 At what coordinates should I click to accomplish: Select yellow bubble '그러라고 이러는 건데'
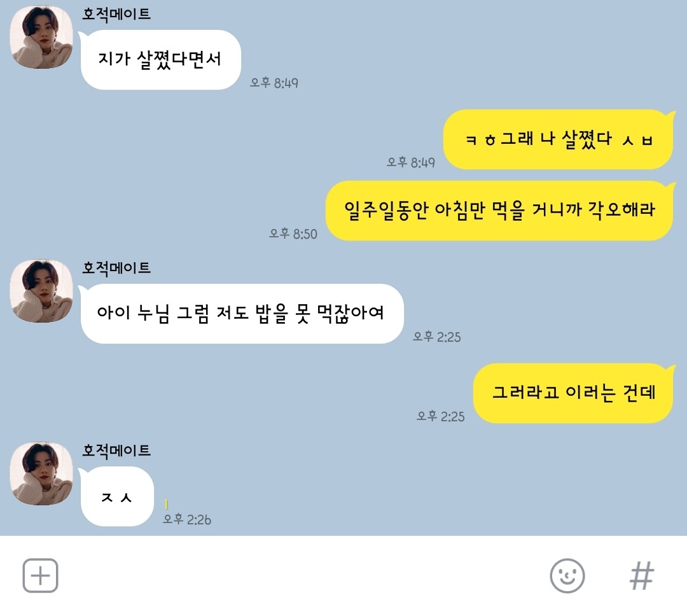[572, 393]
